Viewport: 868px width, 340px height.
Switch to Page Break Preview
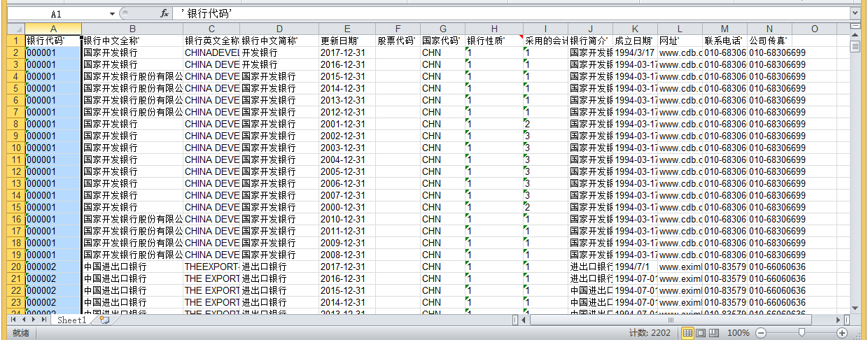714,333
